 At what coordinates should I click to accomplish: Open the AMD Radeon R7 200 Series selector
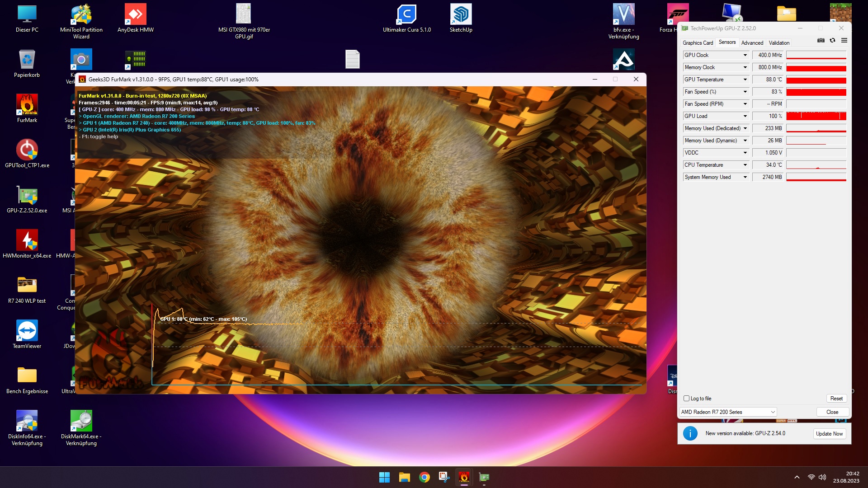pyautogui.click(x=728, y=412)
